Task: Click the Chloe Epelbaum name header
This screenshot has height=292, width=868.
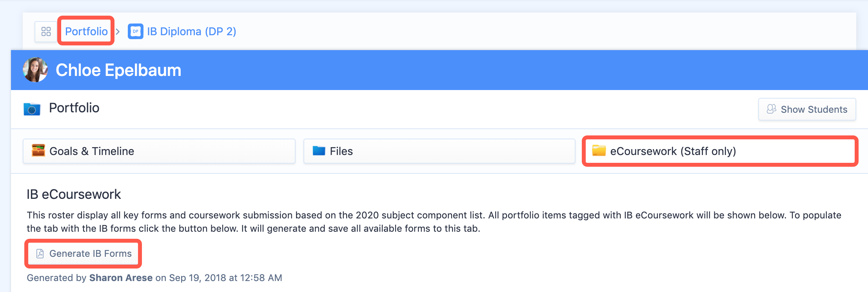Action: tap(118, 70)
